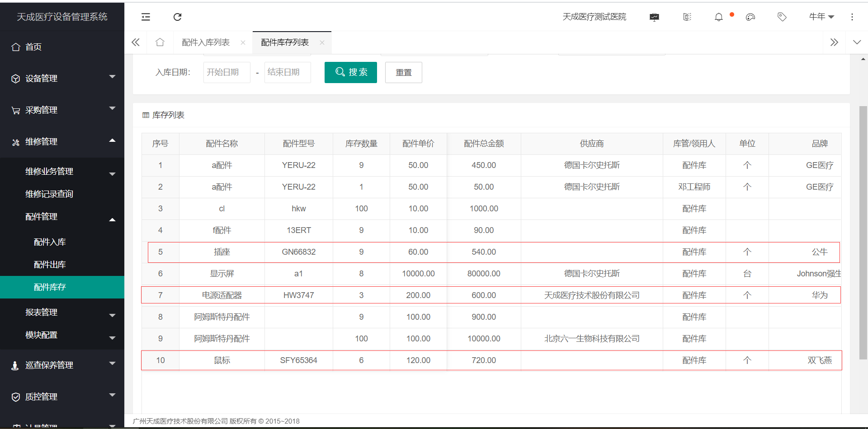Expand the 维修业务管理 submenu arrow
Viewport: 868px width, 429px height.
click(x=113, y=174)
